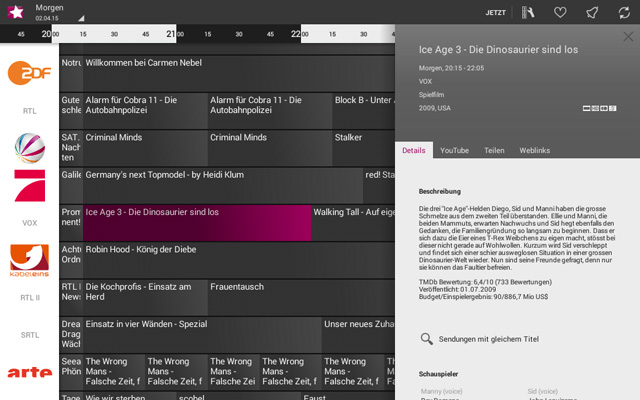Jump to current time with JETZT

point(495,13)
